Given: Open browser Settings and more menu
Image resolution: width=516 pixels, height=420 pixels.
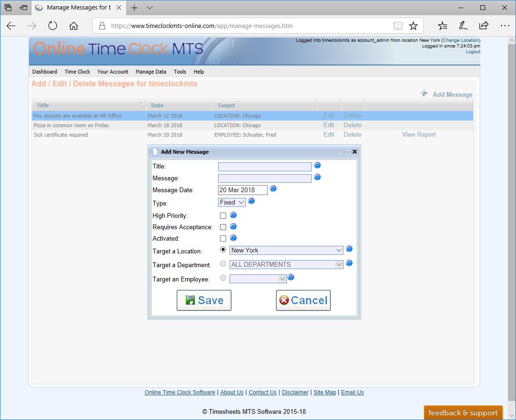Looking at the screenshot, I should pyautogui.click(x=505, y=26).
